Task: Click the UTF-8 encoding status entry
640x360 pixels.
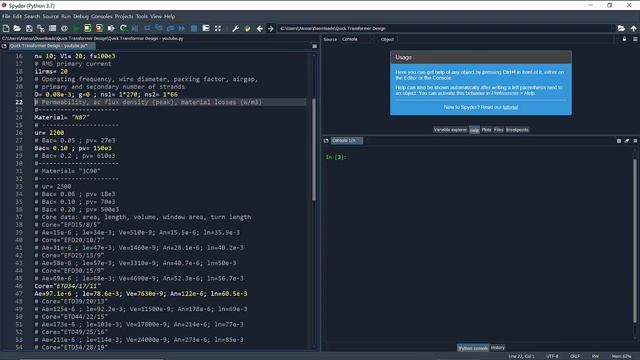Action: tap(552, 356)
